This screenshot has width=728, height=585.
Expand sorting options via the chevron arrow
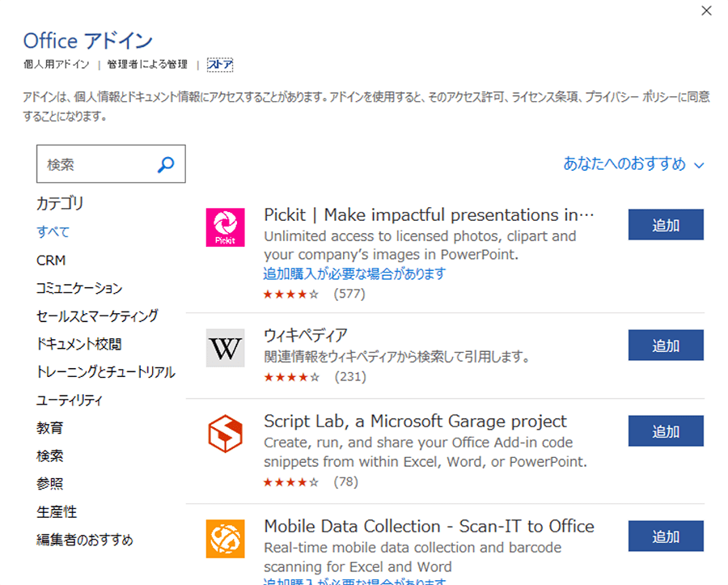click(699, 165)
